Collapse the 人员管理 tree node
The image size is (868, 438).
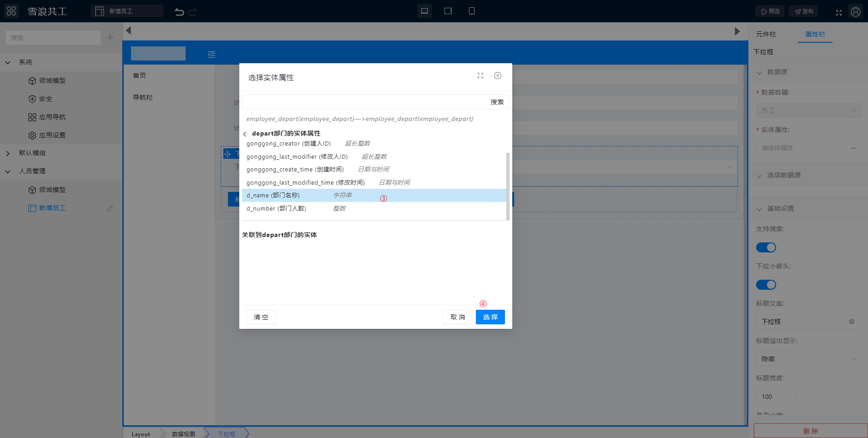click(8, 171)
